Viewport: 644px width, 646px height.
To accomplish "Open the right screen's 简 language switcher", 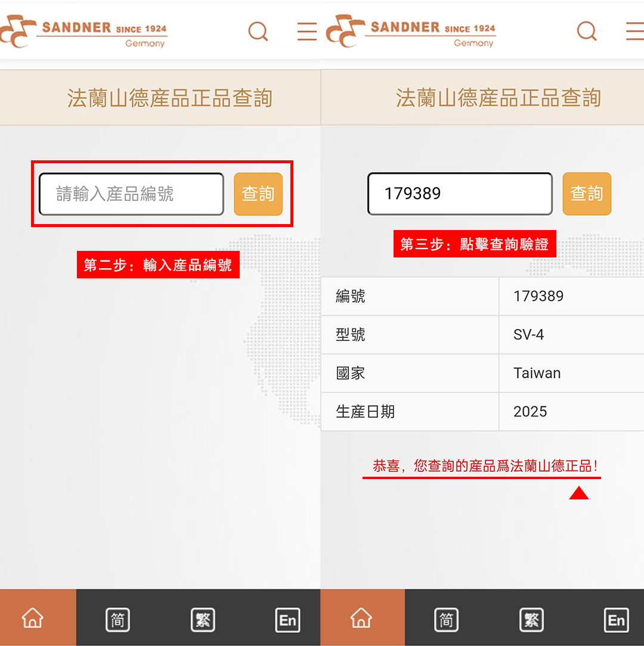I will (447, 620).
